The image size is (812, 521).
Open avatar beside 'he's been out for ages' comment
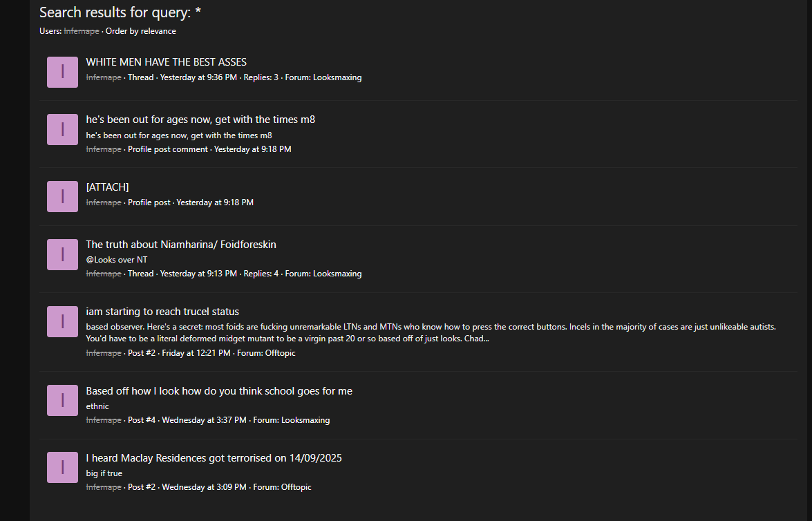click(x=62, y=129)
